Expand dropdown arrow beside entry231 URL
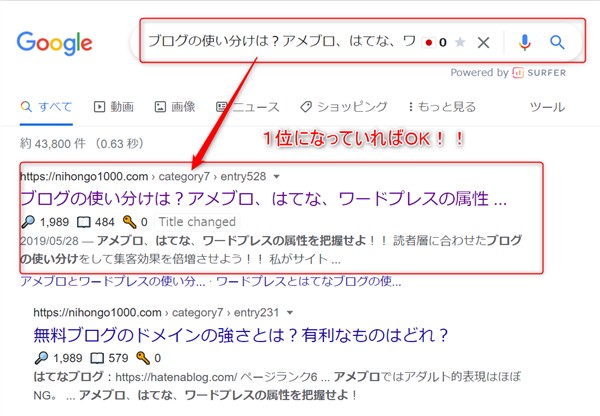600x416 pixels. (290, 313)
